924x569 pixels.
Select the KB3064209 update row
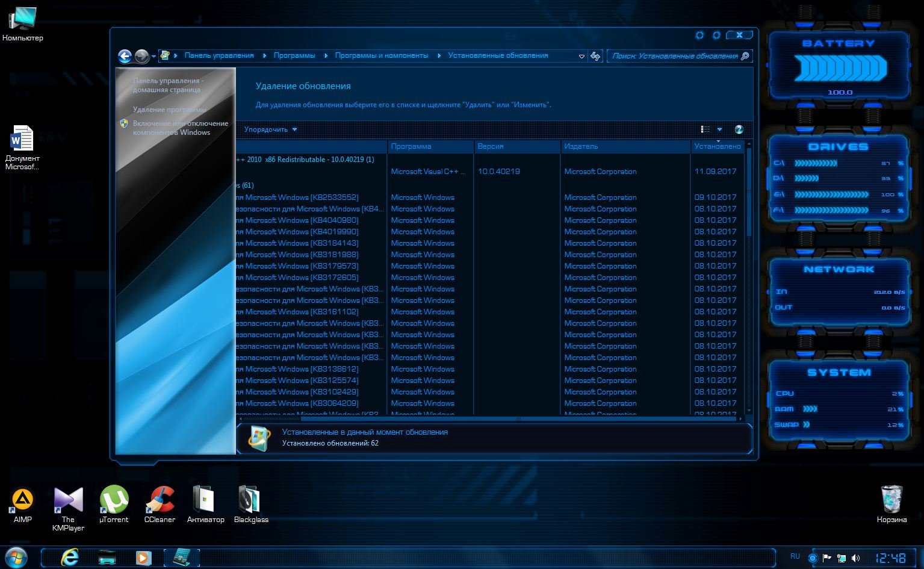click(x=491, y=403)
